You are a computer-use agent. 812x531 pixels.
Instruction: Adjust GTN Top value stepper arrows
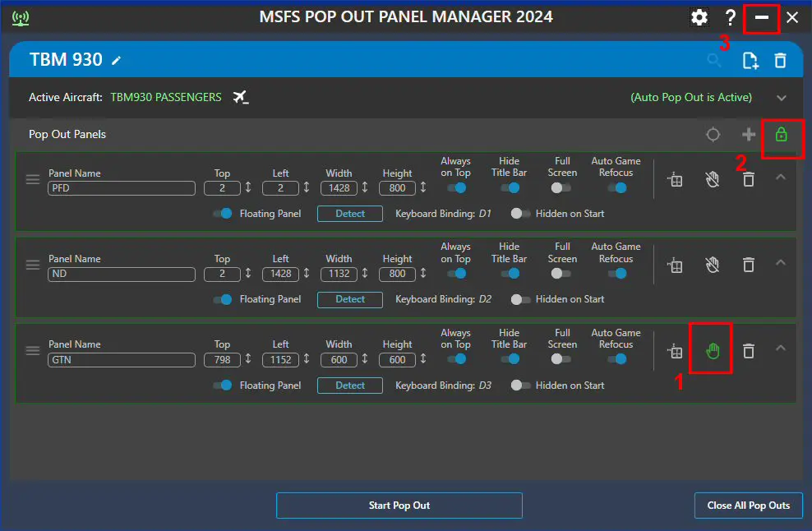[x=248, y=359]
